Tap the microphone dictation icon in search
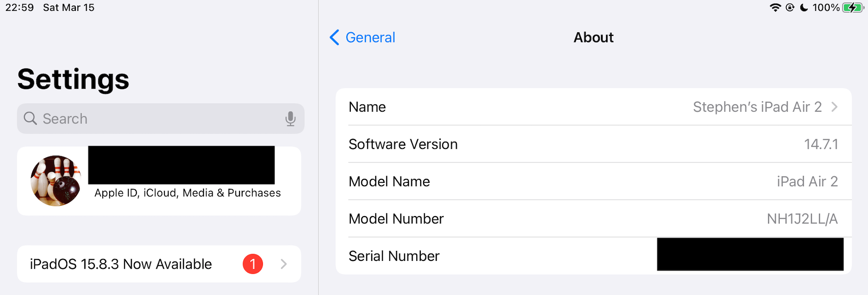Image resolution: width=868 pixels, height=295 pixels. pyautogui.click(x=290, y=119)
